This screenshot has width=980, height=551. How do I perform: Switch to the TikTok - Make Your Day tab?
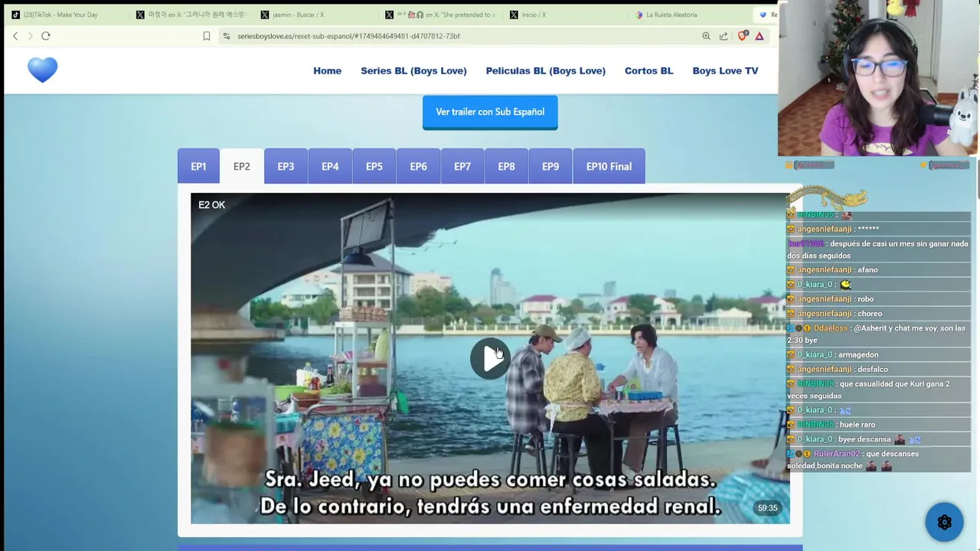(60, 15)
